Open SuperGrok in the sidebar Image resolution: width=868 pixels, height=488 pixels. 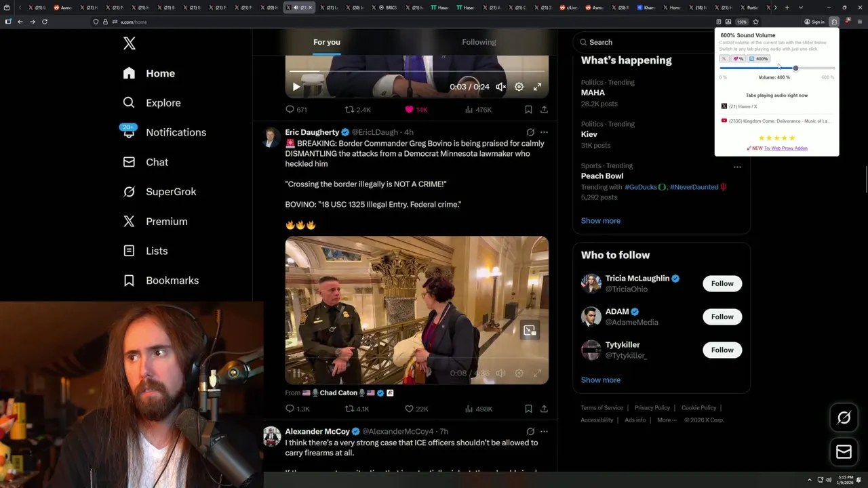pos(159,192)
